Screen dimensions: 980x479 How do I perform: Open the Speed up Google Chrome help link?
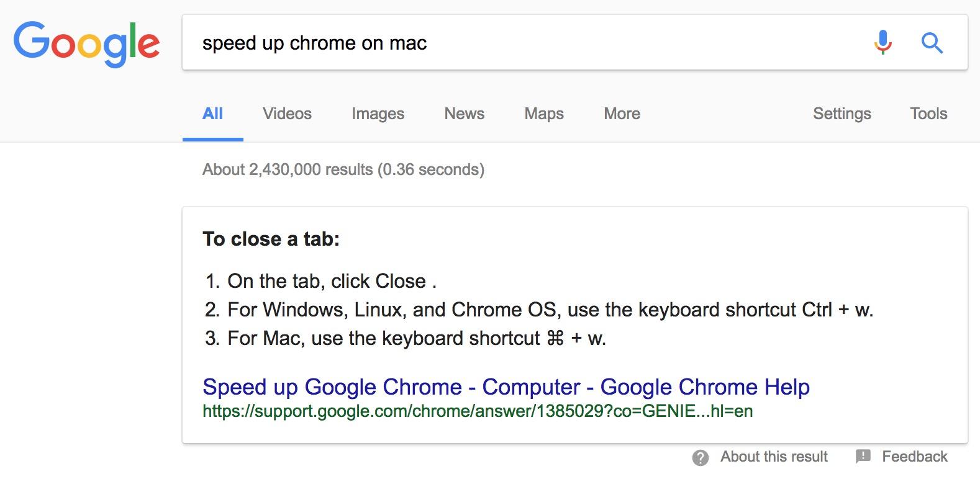pyautogui.click(x=506, y=387)
